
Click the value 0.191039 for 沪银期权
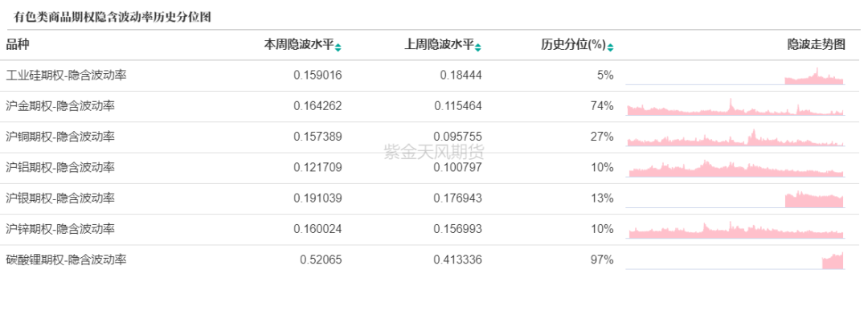(x=317, y=198)
